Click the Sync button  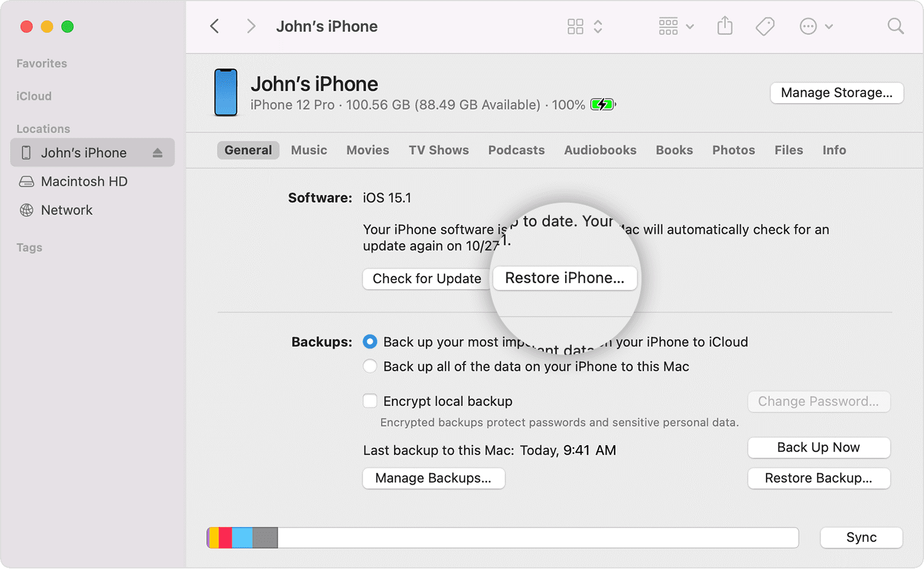pyautogui.click(x=861, y=538)
